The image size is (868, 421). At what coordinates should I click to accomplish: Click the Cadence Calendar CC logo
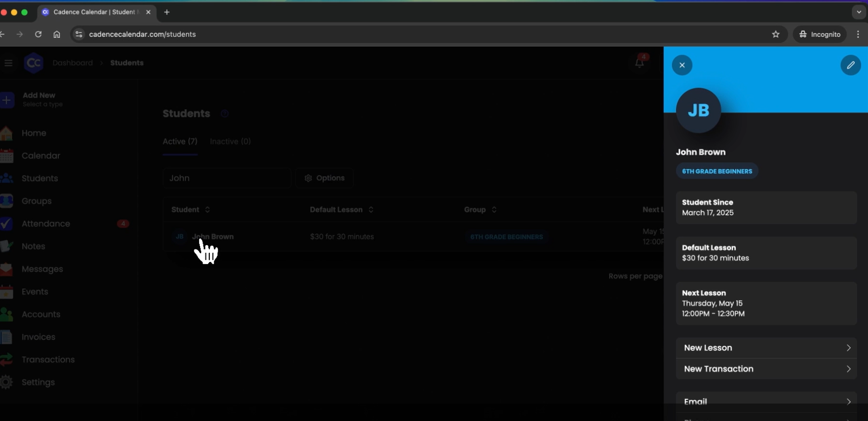pyautogui.click(x=34, y=63)
